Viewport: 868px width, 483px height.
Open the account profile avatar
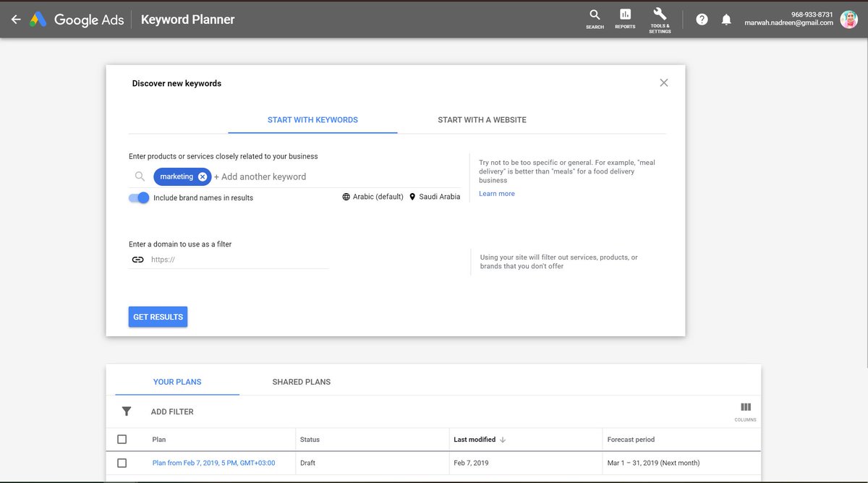[848, 20]
